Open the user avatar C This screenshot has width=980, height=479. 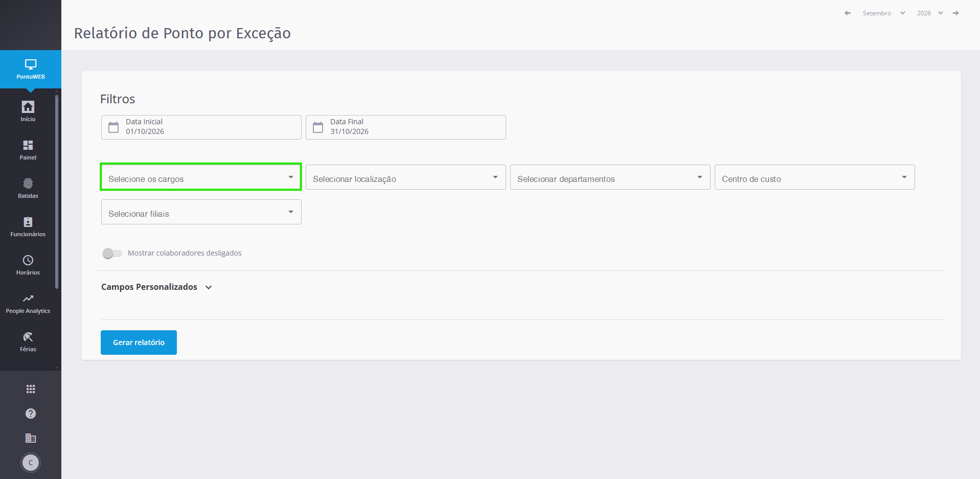(31, 463)
